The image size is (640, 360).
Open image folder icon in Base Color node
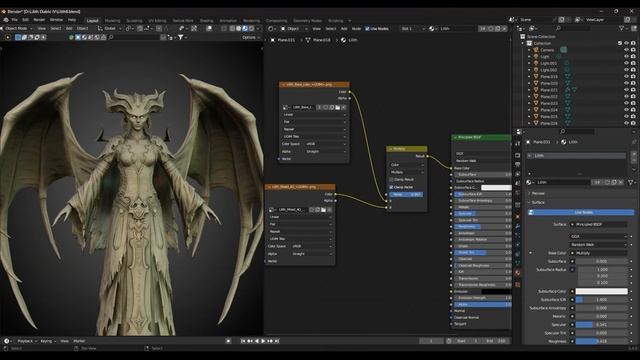pos(338,107)
